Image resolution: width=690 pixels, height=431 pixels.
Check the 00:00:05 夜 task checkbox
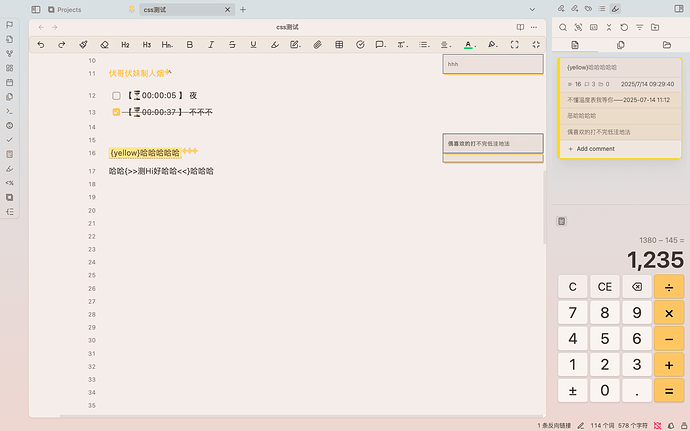[x=116, y=96]
